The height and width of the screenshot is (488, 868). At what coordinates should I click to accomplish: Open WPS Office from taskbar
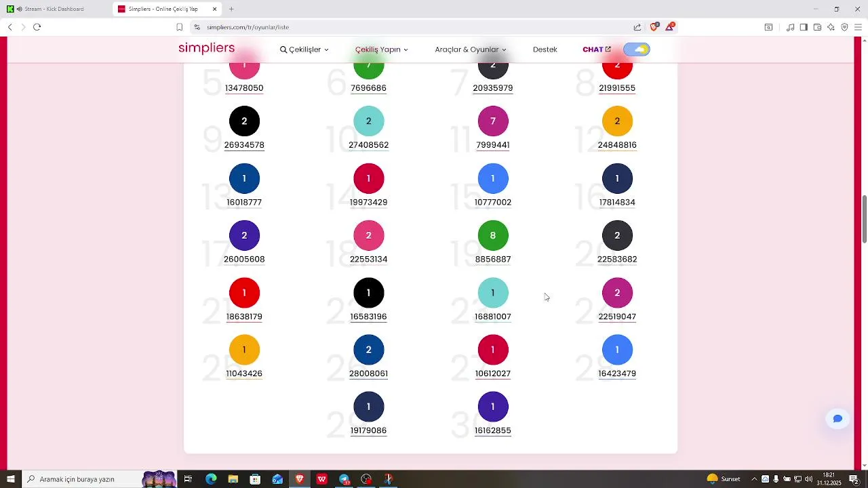coord(321,479)
